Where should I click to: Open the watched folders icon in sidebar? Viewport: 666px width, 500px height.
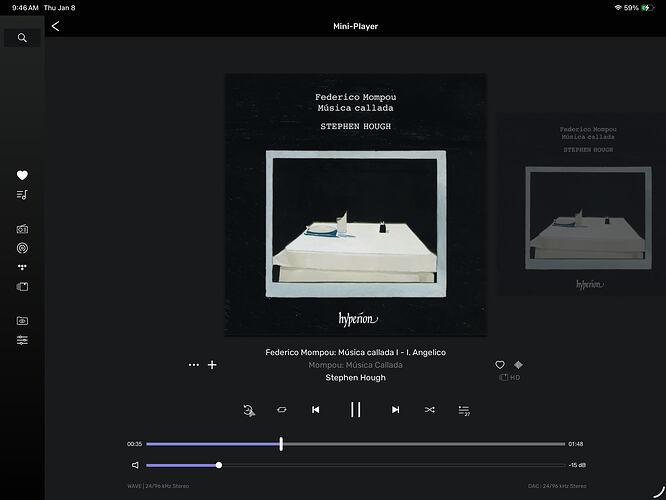tap(22, 321)
